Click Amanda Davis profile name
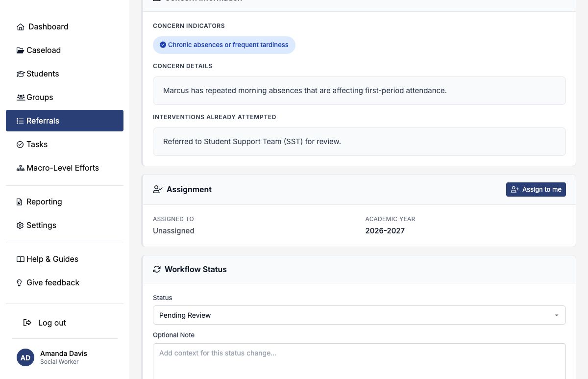The image size is (588, 379). pos(64,354)
